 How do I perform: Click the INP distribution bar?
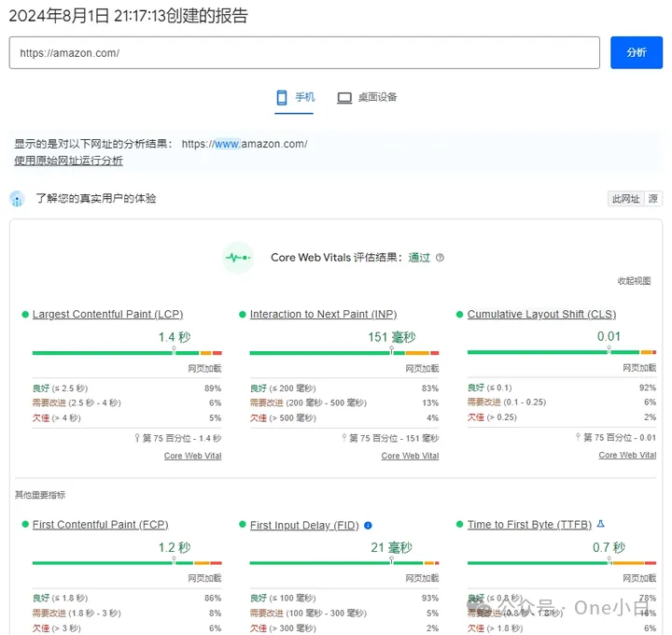pyautogui.click(x=344, y=353)
